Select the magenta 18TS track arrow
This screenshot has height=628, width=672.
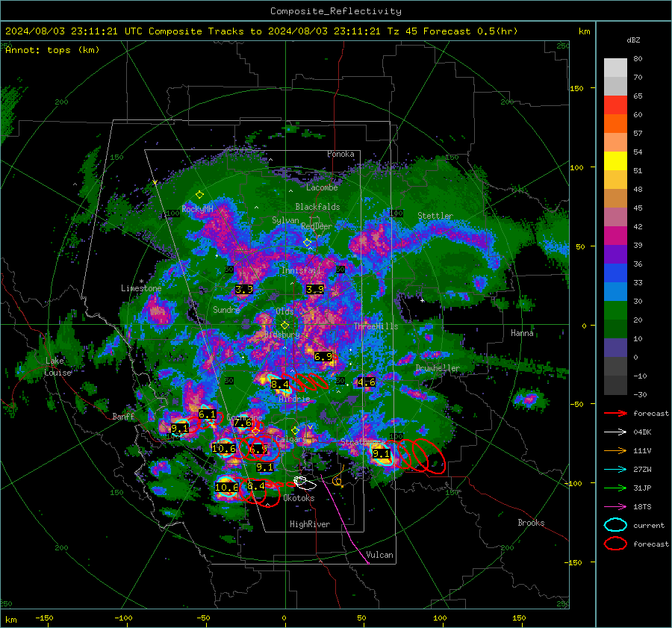615,507
